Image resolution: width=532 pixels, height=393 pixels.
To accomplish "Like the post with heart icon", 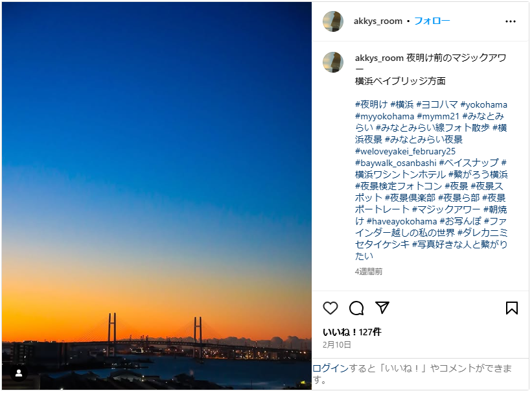I will (x=330, y=308).
